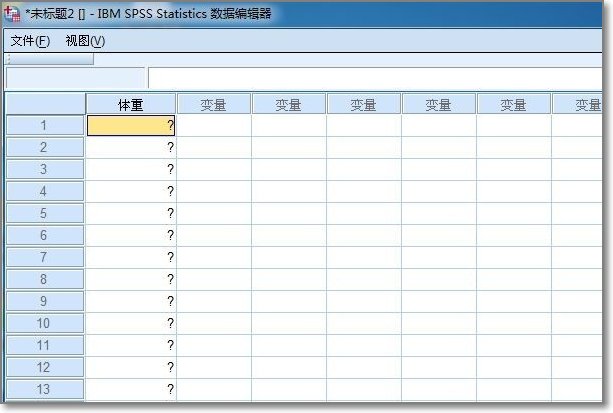
Task: Select row header 3
Action: [x=45, y=169]
